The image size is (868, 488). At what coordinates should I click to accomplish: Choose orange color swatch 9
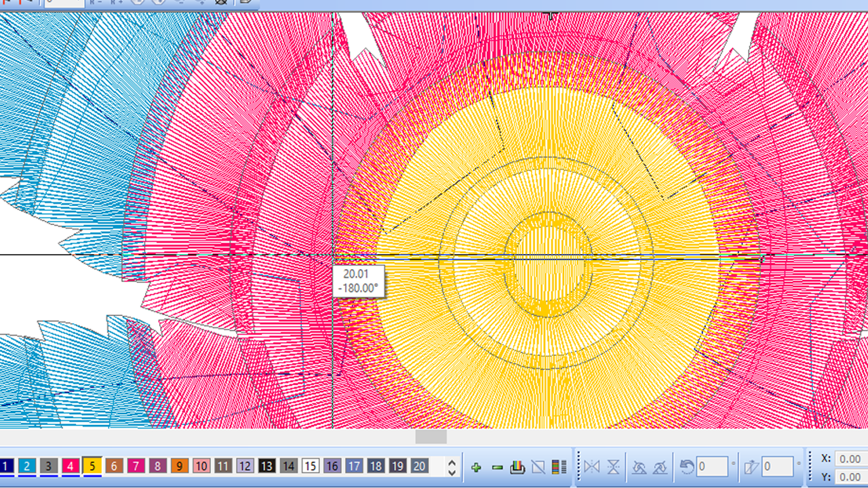click(180, 466)
